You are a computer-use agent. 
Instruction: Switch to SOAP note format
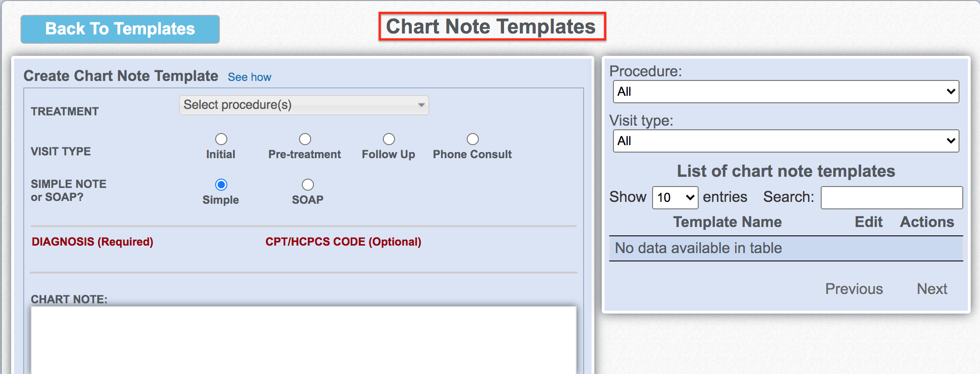(307, 185)
